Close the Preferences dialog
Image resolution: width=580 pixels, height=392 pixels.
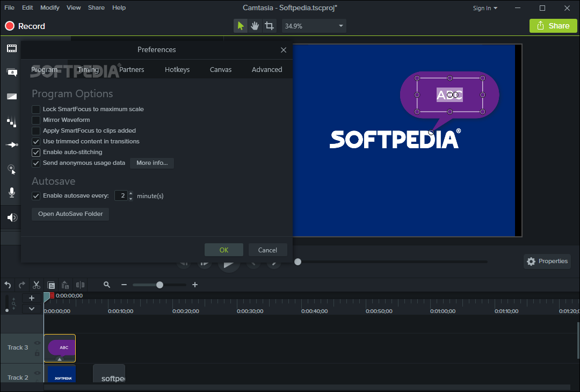tap(284, 50)
